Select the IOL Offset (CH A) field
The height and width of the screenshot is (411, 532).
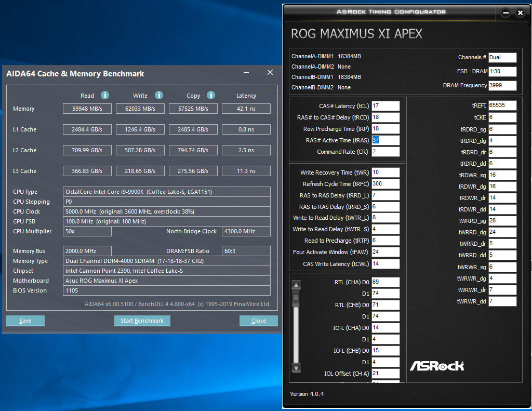point(385,373)
